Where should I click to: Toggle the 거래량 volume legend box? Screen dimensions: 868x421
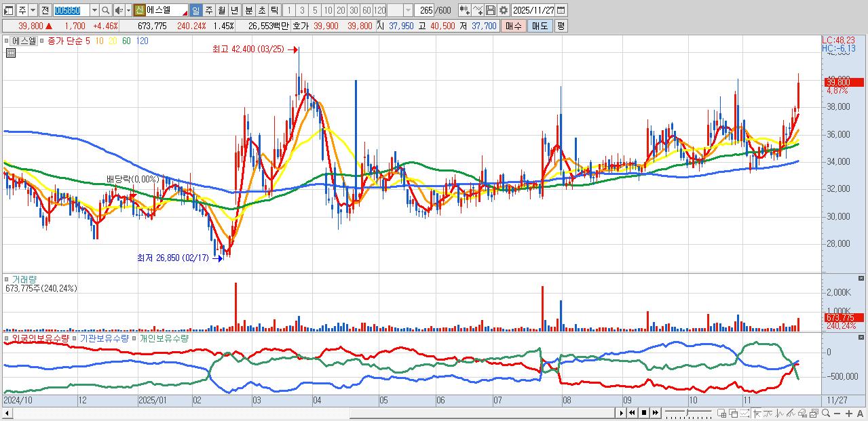[x=7, y=279]
